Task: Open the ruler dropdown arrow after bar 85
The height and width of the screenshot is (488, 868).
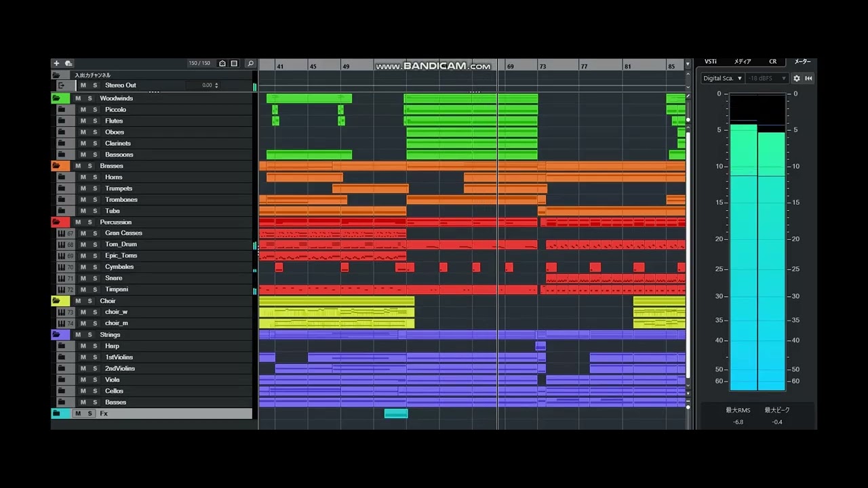Action: tap(688, 65)
